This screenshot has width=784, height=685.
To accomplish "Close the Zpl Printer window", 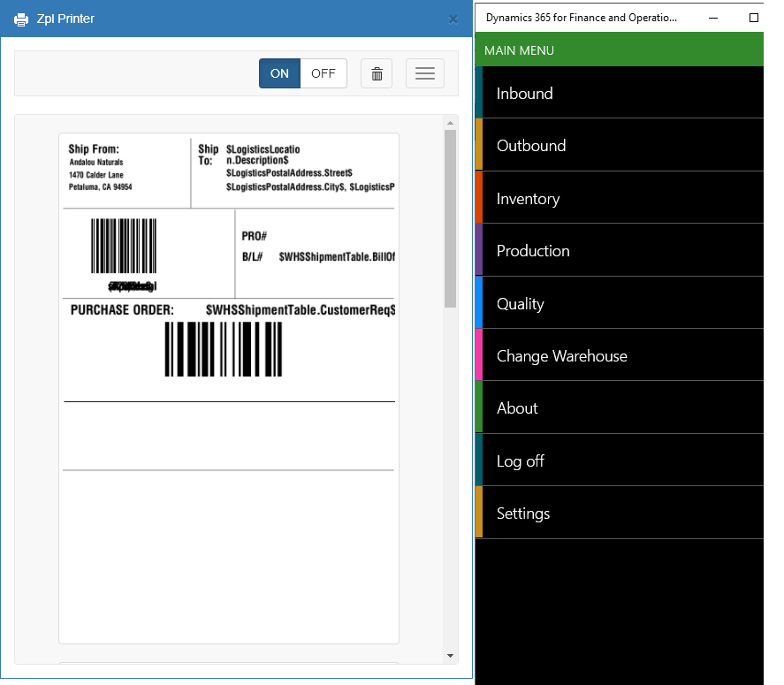I will pos(453,19).
